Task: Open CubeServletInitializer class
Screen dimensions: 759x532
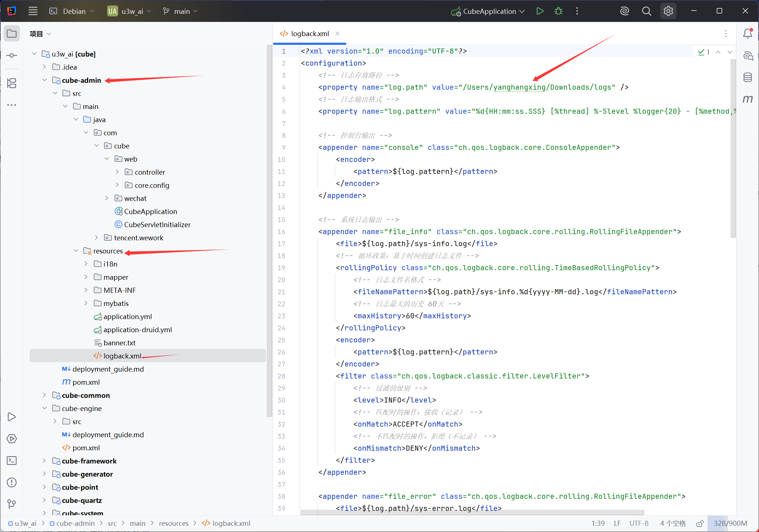Action: click(153, 225)
